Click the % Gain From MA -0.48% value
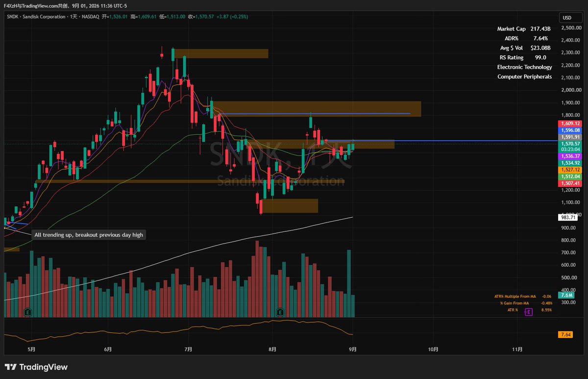 (x=546, y=303)
